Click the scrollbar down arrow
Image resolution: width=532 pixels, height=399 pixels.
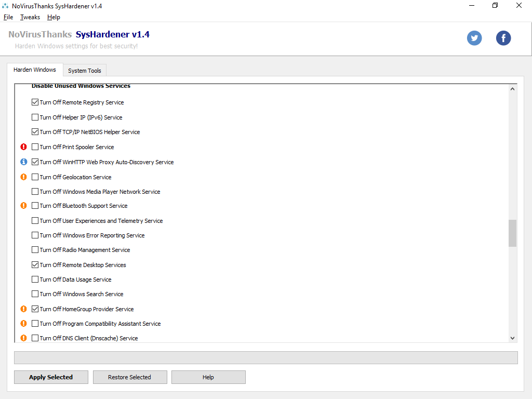point(512,338)
